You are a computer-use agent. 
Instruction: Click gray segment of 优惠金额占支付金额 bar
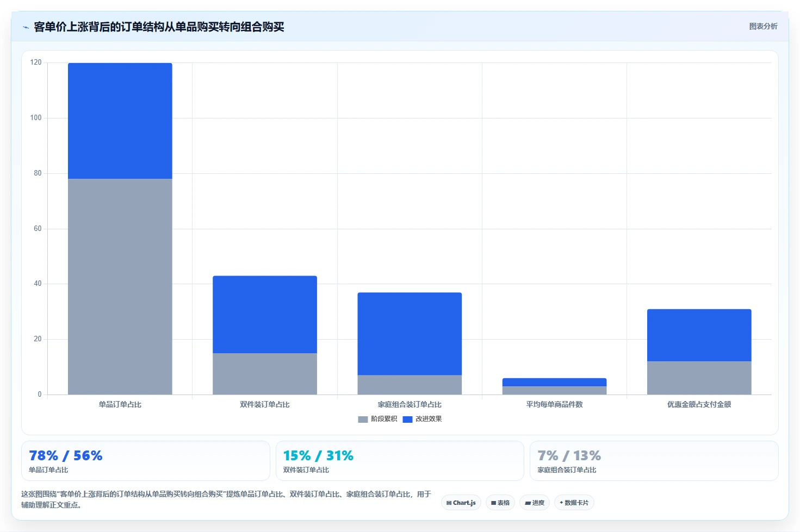coord(699,378)
